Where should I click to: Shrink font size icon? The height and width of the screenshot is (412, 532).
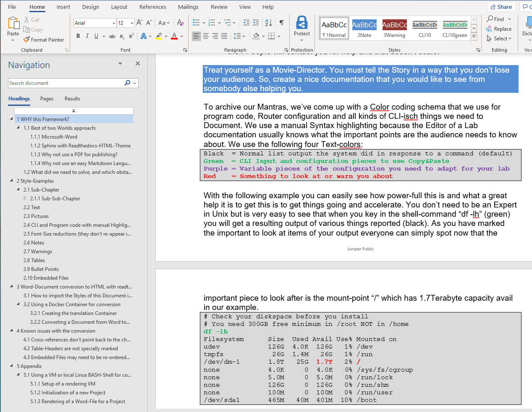point(149,23)
